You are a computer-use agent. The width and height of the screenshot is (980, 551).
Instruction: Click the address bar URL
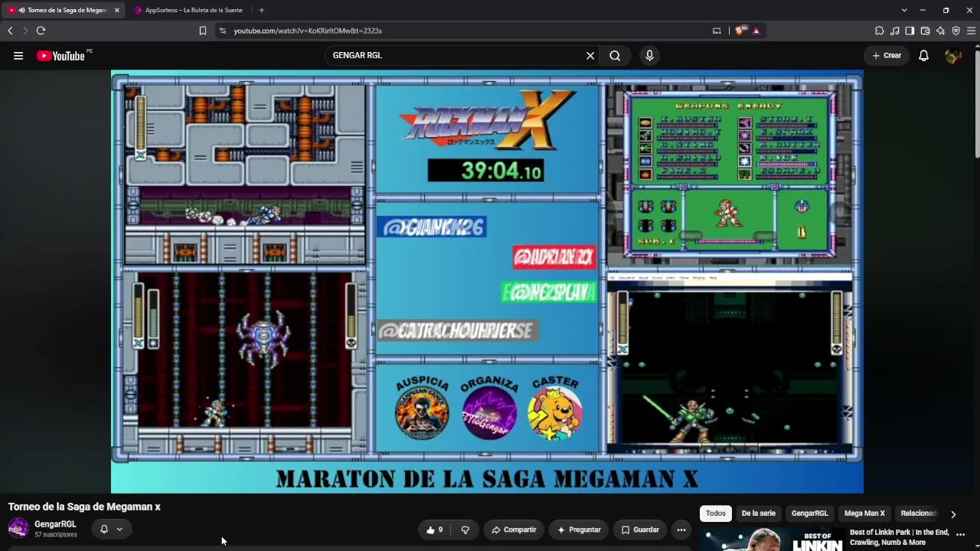coord(307,31)
